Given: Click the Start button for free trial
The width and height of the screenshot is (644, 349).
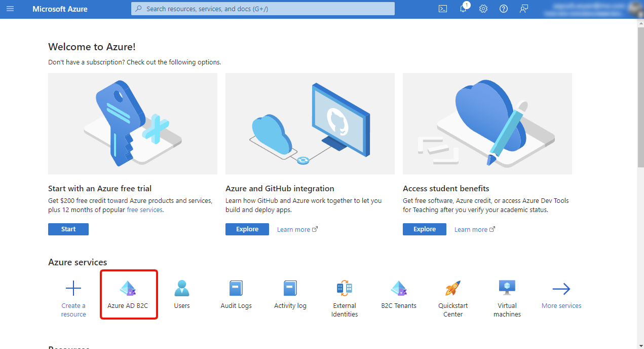Looking at the screenshot, I should [68, 229].
